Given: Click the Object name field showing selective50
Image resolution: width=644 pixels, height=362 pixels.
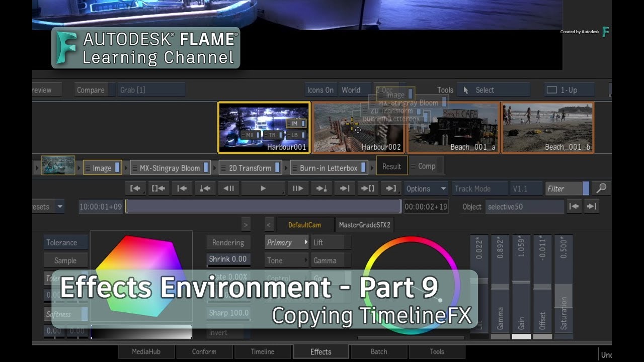Looking at the screenshot, I should pyautogui.click(x=525, y=206).
